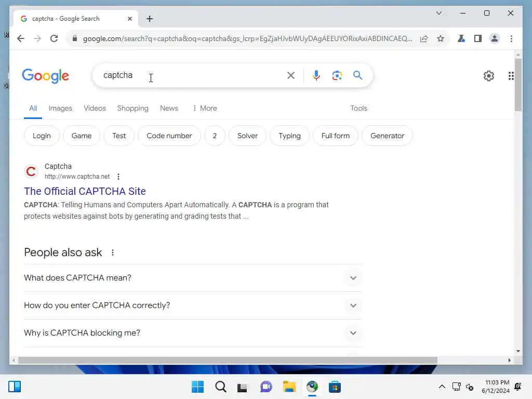Bookmark this page with the star
The width and height of the screenshot is (532, 399).
(x=441, y=38)
